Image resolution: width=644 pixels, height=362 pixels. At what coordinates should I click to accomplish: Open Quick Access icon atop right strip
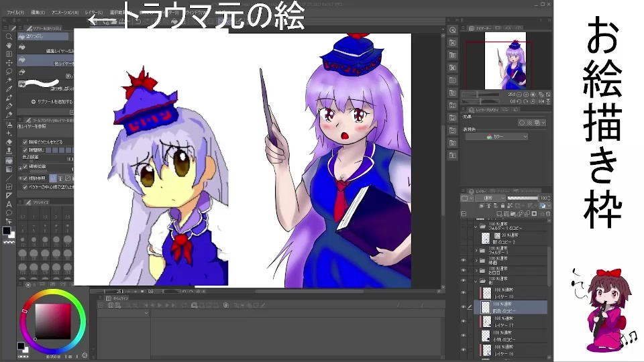click(x=452, y=30)
